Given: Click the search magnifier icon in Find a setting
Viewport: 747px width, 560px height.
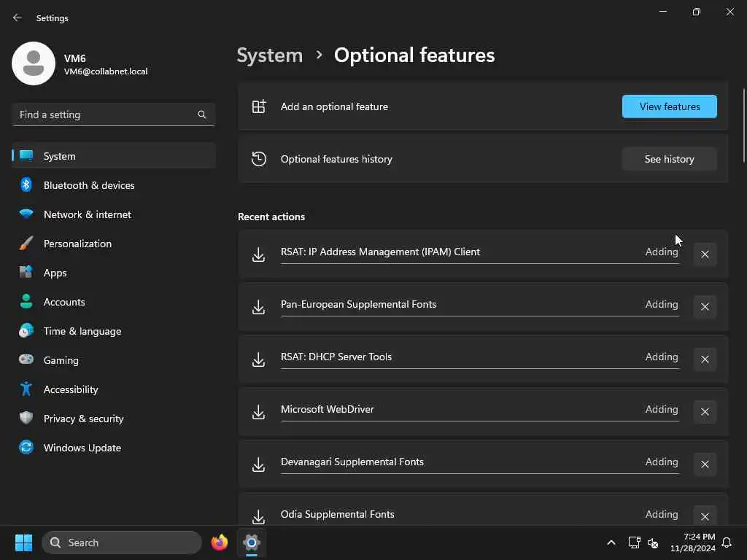Looking at the screenshot, I should (202, 114).
